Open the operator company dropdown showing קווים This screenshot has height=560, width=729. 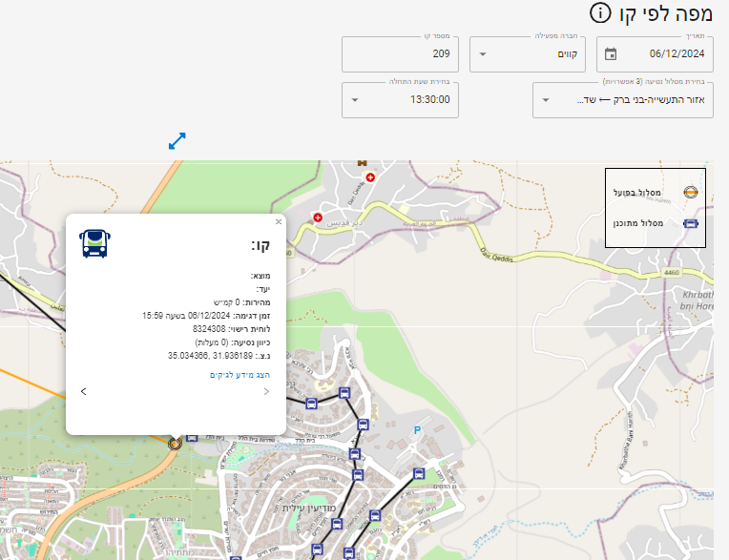(x=528, y=54)
